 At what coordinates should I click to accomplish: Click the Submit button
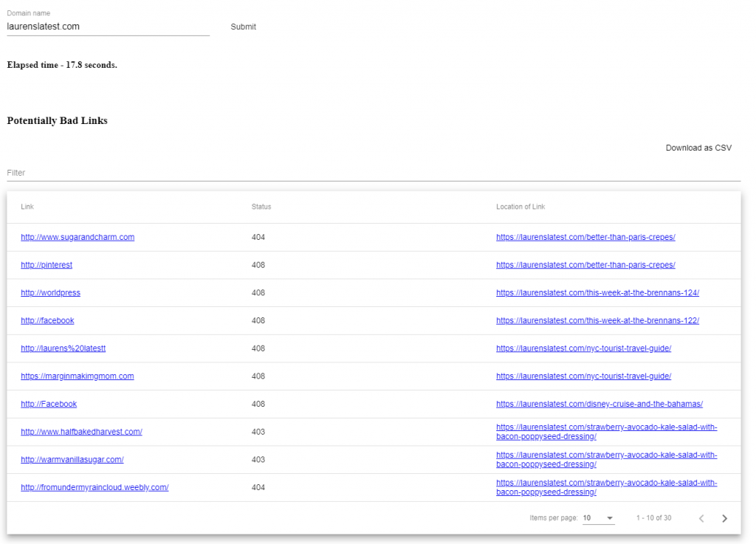point(243,27)
